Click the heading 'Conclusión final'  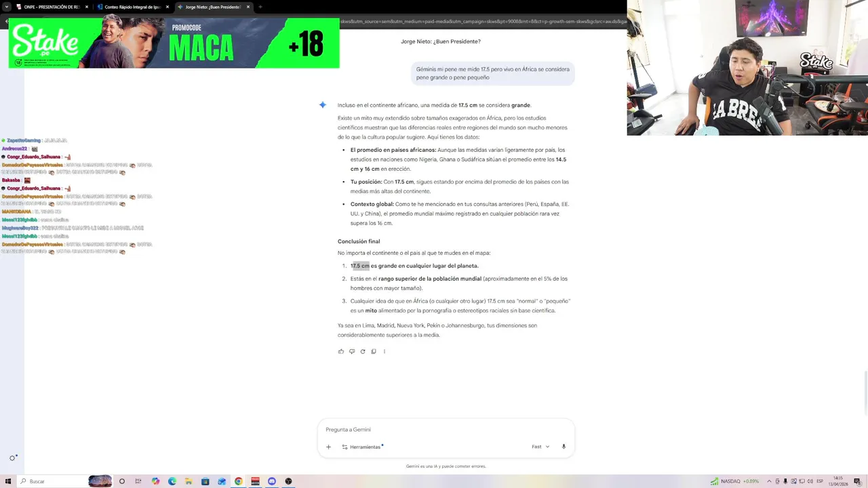coord(359,241)
